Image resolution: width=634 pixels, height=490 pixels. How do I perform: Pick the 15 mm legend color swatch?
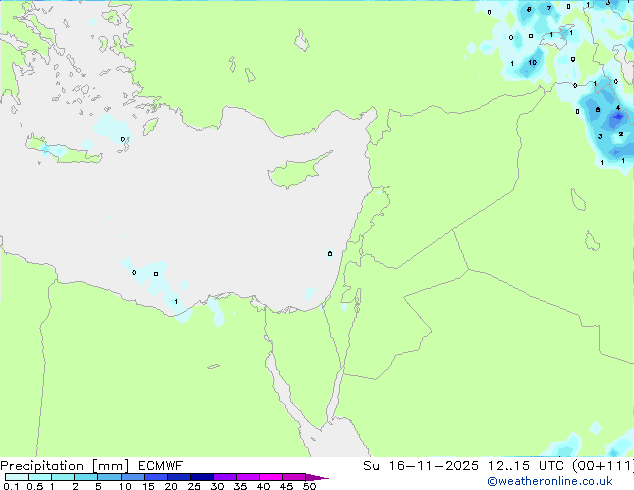coord(155,477)
